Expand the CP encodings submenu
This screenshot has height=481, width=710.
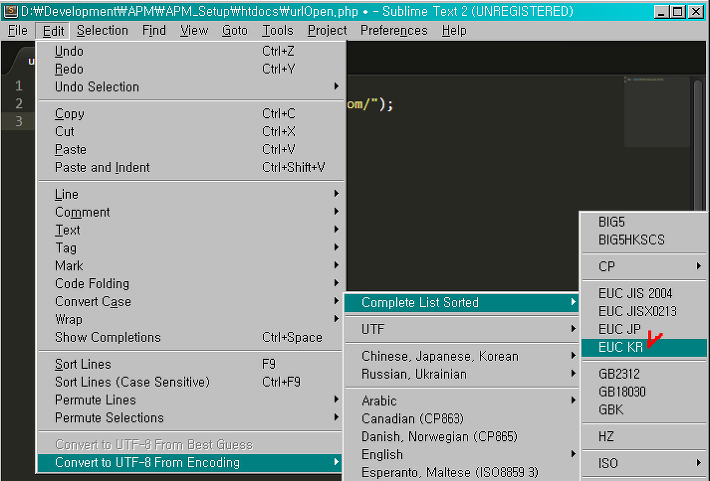[644, 266]
